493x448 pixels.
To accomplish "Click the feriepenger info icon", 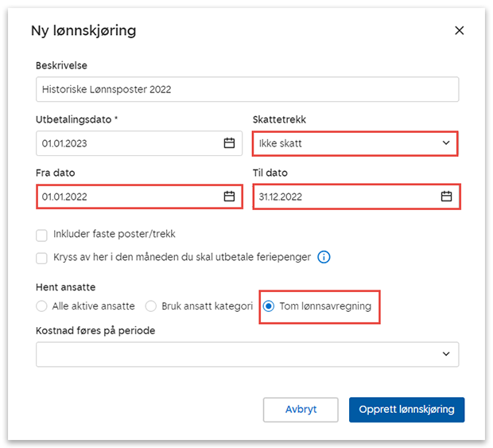I will coord(324,257).
